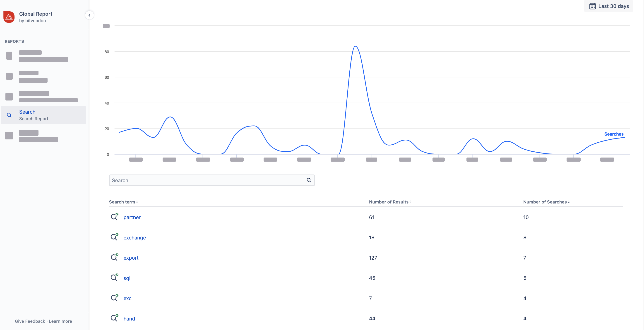644x330 pixels.
Task: Click the search icon next to sql
Action: pyautogui.click(x=114, y=277)
